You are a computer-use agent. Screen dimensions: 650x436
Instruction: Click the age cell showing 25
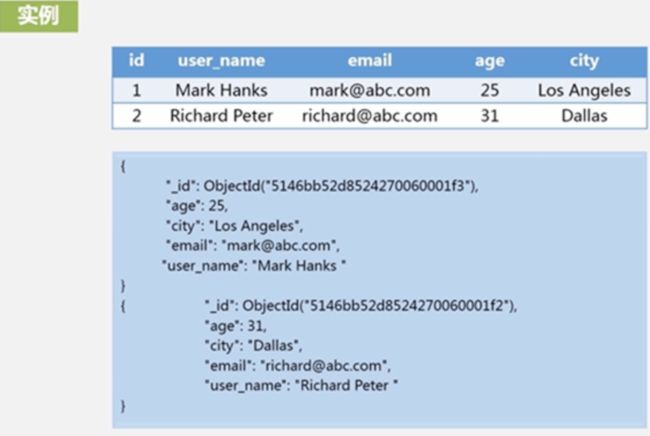coord(490,90)
